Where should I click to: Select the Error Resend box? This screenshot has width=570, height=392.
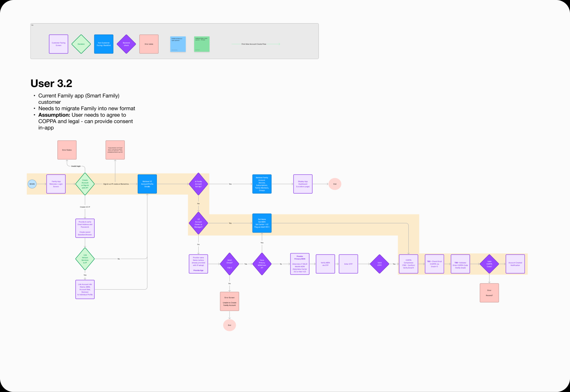click(489, 293)
